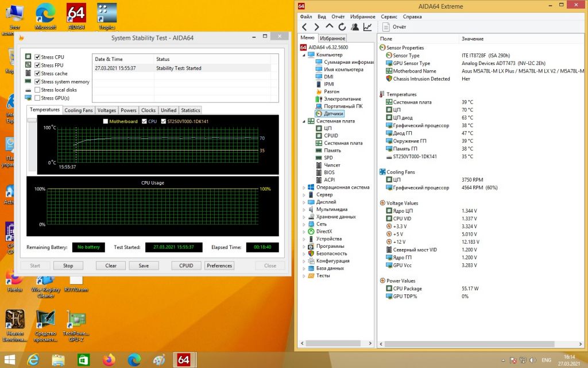Open the Statistics tab
Image resolution: width=588 pixels, height=368 pixels.
(191, 110)
